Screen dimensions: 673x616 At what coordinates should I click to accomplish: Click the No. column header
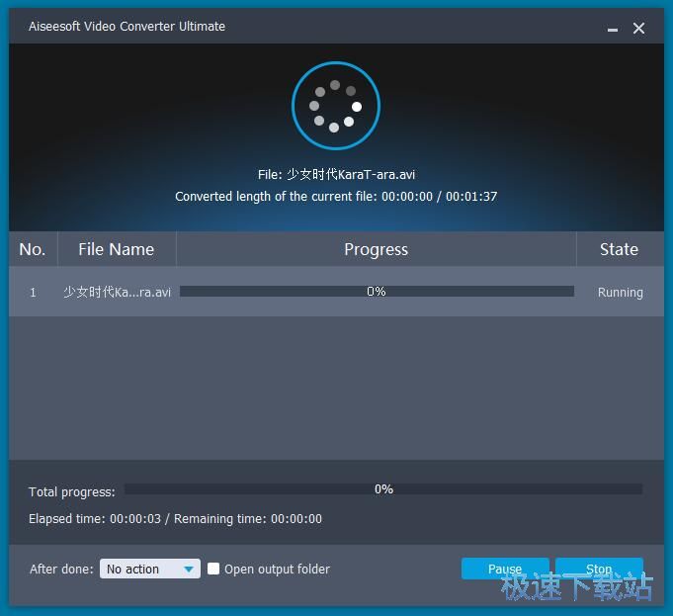33,249
